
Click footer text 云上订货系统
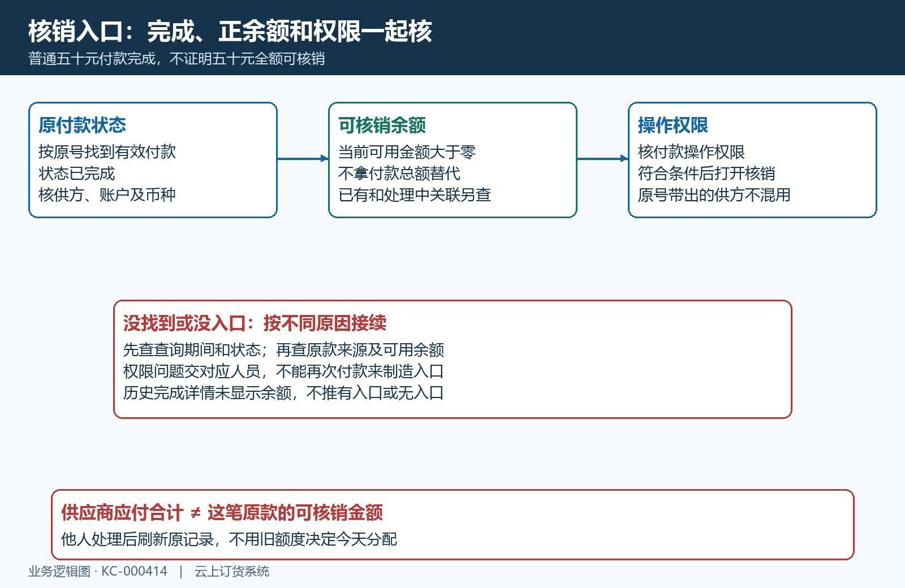coord(232,571)
